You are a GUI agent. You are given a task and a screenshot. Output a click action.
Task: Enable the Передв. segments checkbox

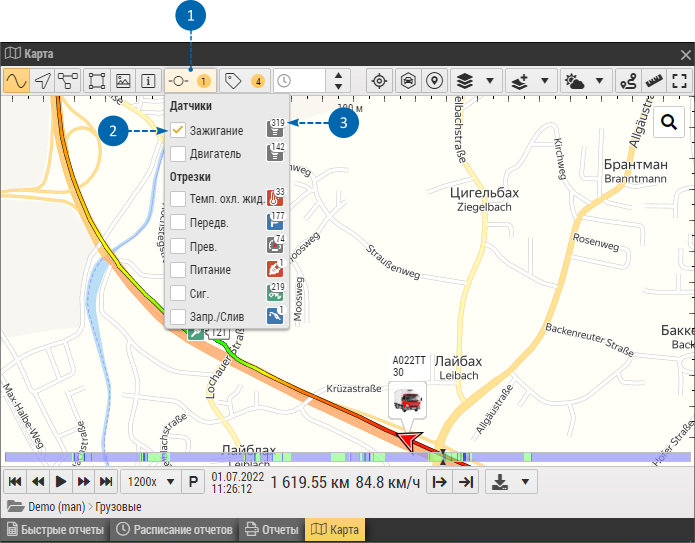[x=178, y=222]
